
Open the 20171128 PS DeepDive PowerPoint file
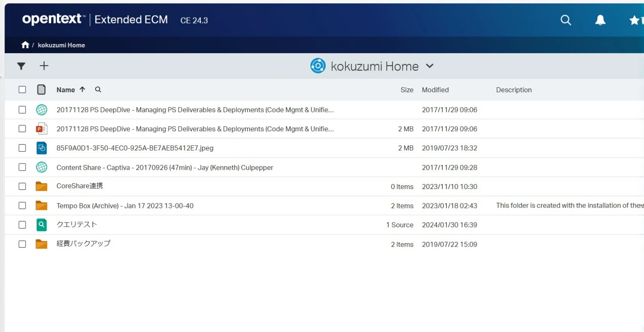point(195,129)
